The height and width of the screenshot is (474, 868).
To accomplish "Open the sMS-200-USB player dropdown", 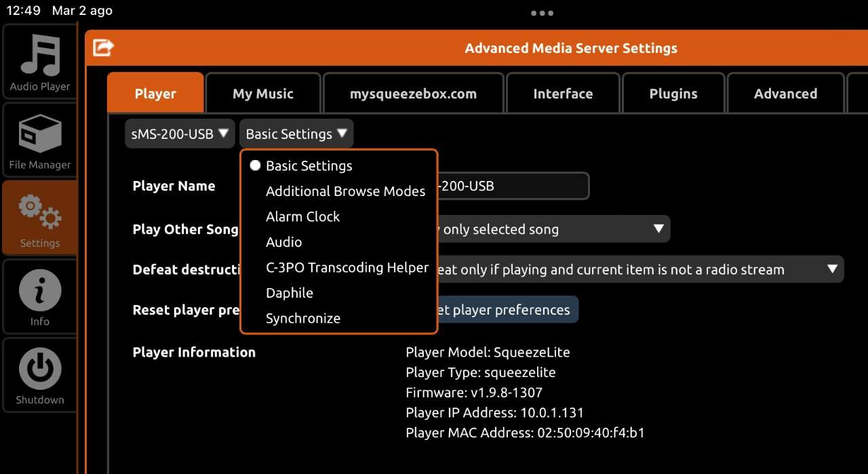I will coord(180,134).
